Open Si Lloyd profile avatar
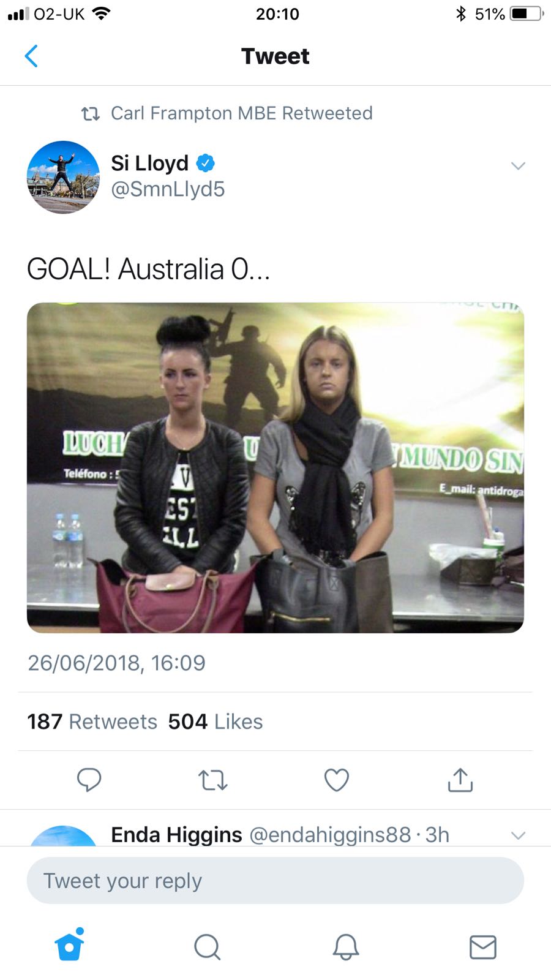Viewport: 551px width, 980px height. (x=63, y=177)
